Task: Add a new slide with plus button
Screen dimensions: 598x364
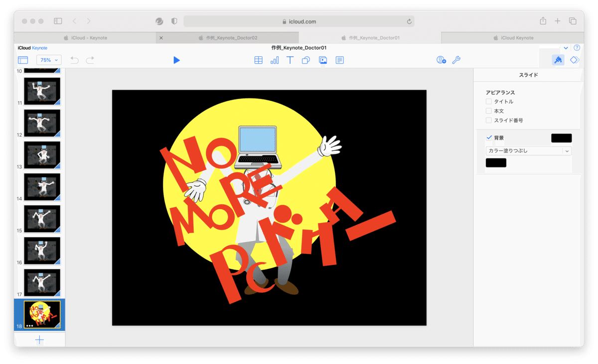Action: [39, 340]
